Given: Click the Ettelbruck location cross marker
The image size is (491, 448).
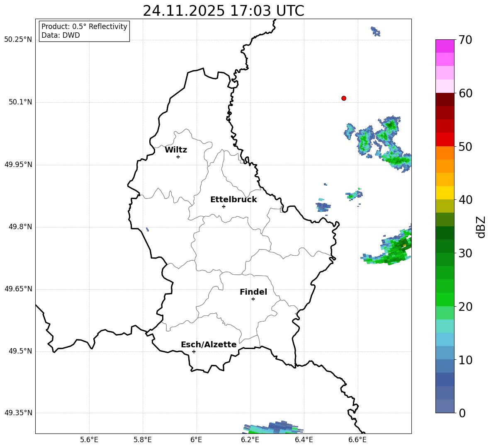Looking at the screenshot, I should pos(224,206).
